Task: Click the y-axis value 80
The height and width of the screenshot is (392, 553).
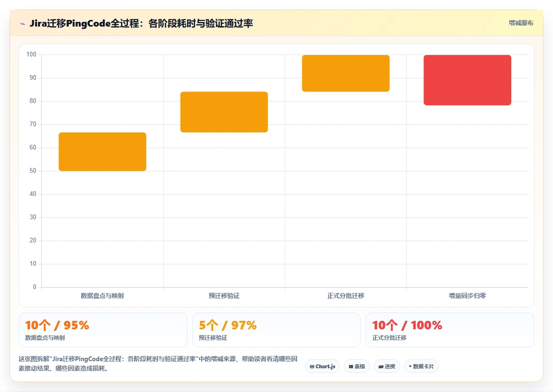Action: point(33,101)
